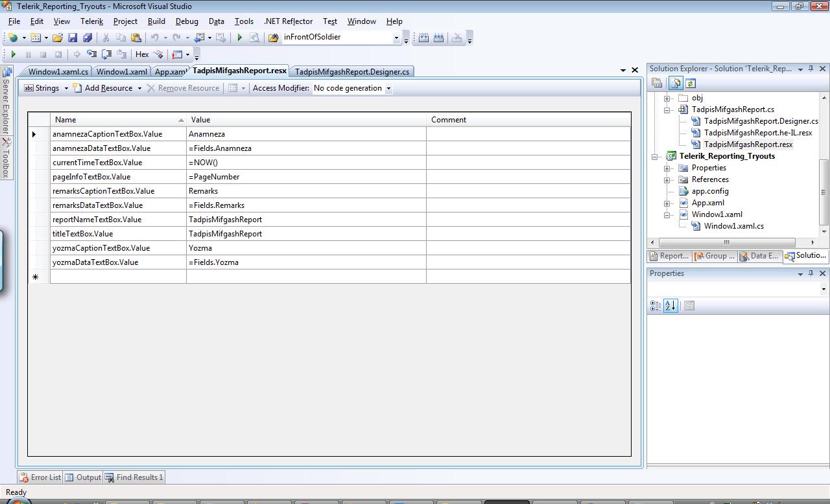
Task: Click the empty Name cell in the new row
Action: tap(118, 277)
